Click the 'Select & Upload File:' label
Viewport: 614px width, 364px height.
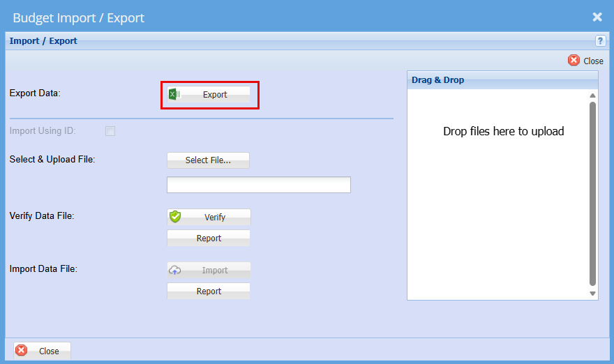pyautogui.click(x=52, y=159)
